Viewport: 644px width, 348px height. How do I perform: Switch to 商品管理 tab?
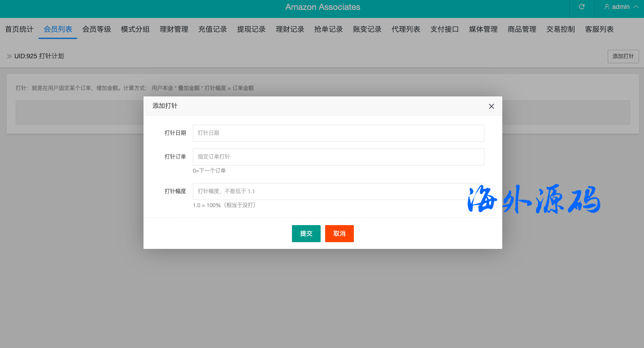point(522,30)
